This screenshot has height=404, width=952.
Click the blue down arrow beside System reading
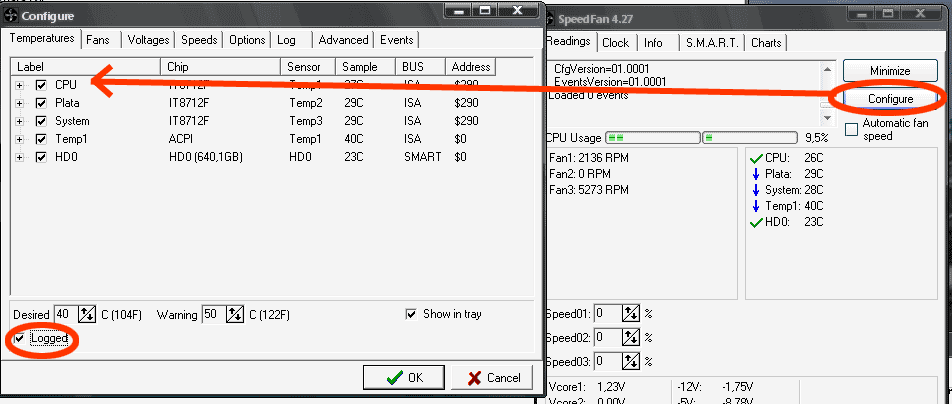click(x=756, y=190)
